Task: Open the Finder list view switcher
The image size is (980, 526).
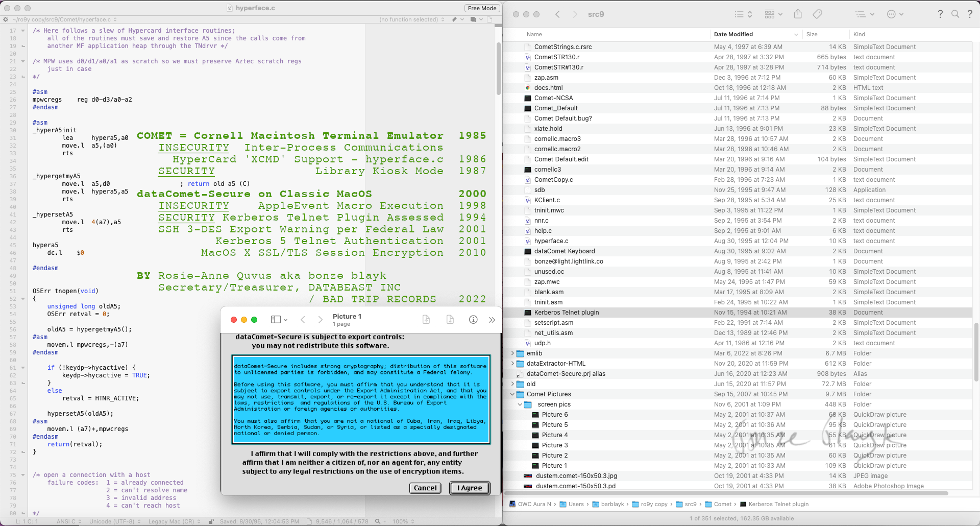Action: (743, 14)
